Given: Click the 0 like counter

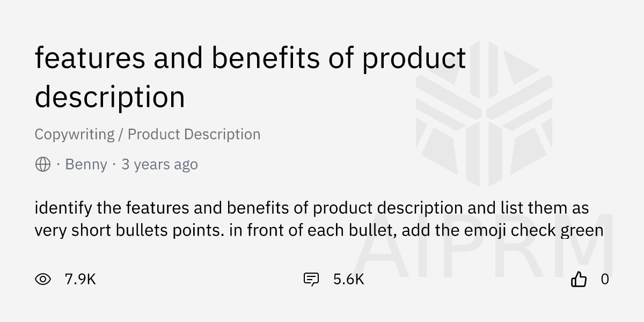Looking at the screenshot, I should click(604, 279).
